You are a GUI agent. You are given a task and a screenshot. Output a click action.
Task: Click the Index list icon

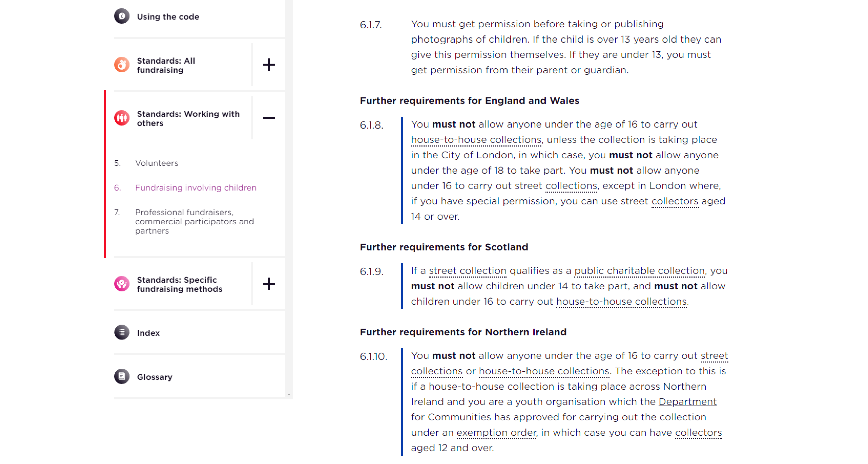click(x=122, y=333)
